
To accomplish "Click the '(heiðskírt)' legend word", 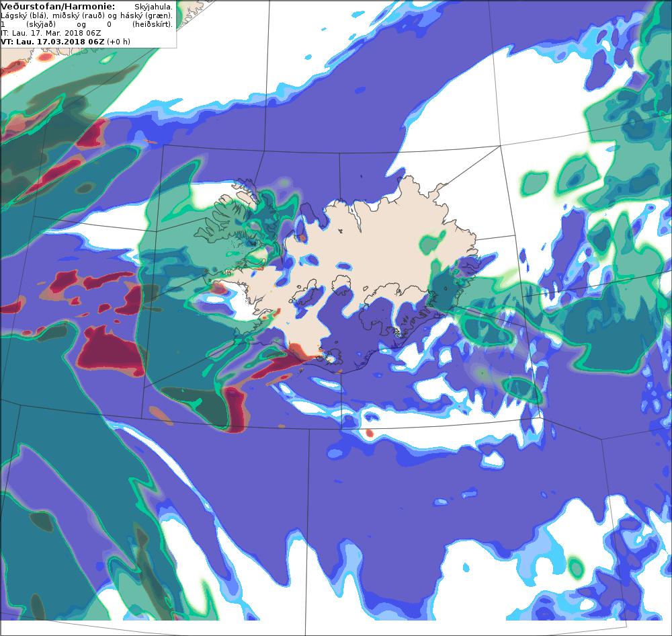I will 153,24.
